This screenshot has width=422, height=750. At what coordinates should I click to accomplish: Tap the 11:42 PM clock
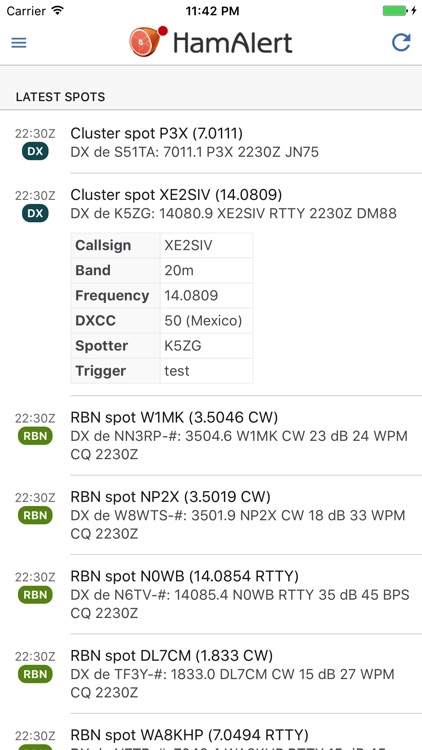click(211, 11)
